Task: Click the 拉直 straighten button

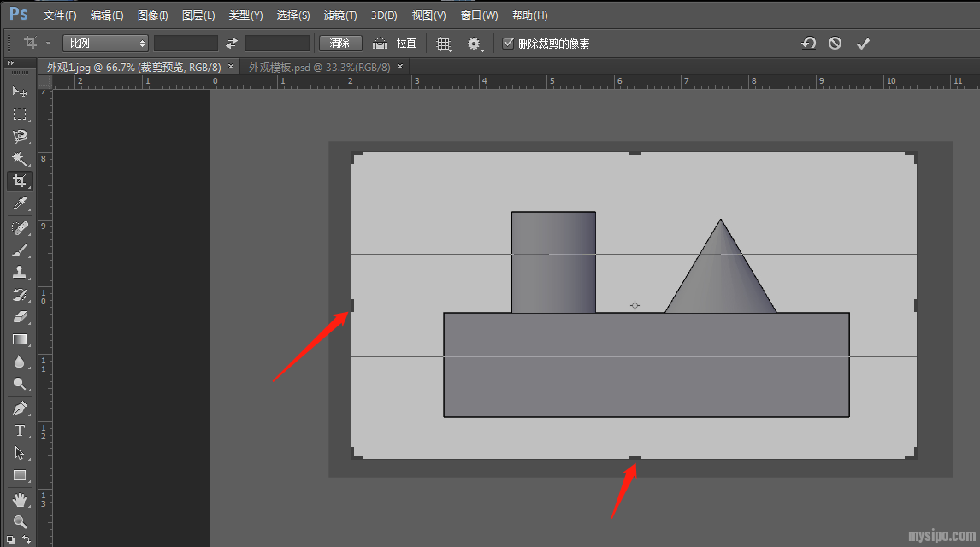Action: click(395, 44)
